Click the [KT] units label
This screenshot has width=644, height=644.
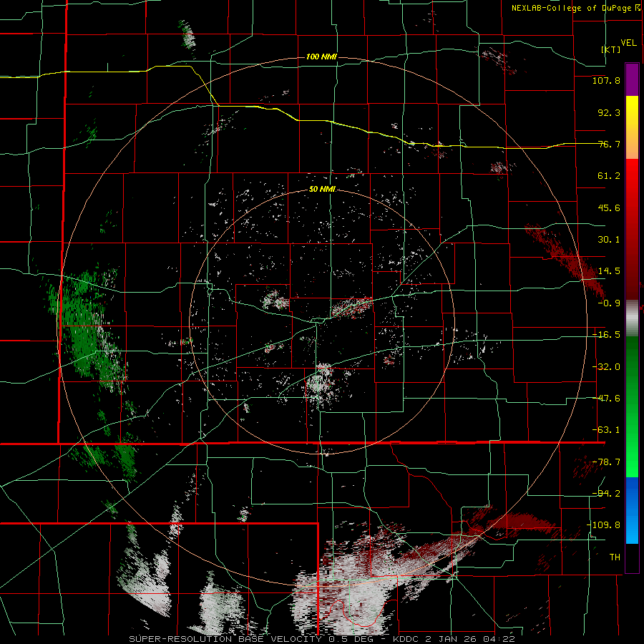pos(610,49)
